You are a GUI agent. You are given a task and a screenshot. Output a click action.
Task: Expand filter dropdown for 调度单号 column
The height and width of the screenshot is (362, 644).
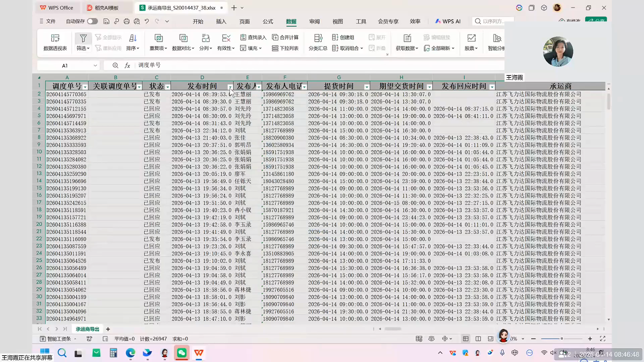[85, 87]
